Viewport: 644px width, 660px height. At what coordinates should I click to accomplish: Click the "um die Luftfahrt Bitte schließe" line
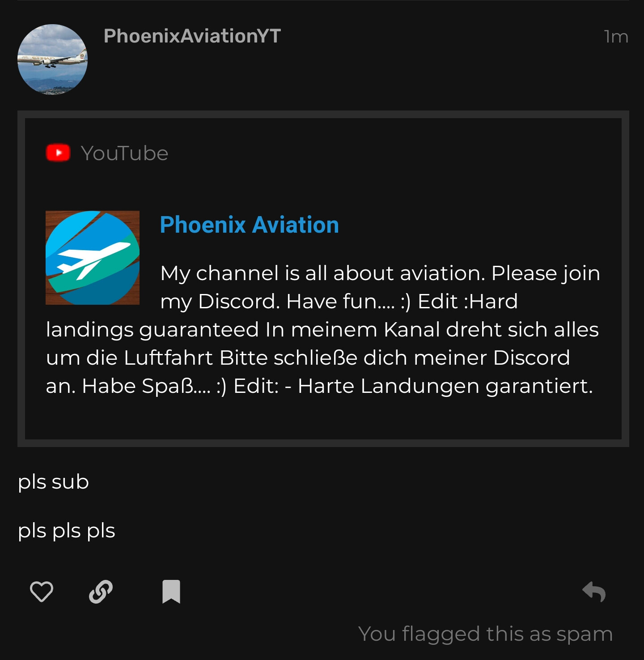tap(308, 358)
